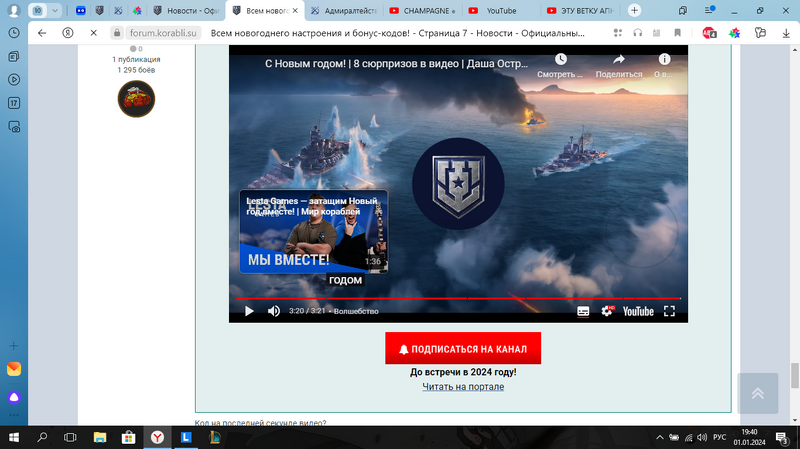
Task: Switch to the "Новости - Офи" tab
Action: [x=186, y=11]
